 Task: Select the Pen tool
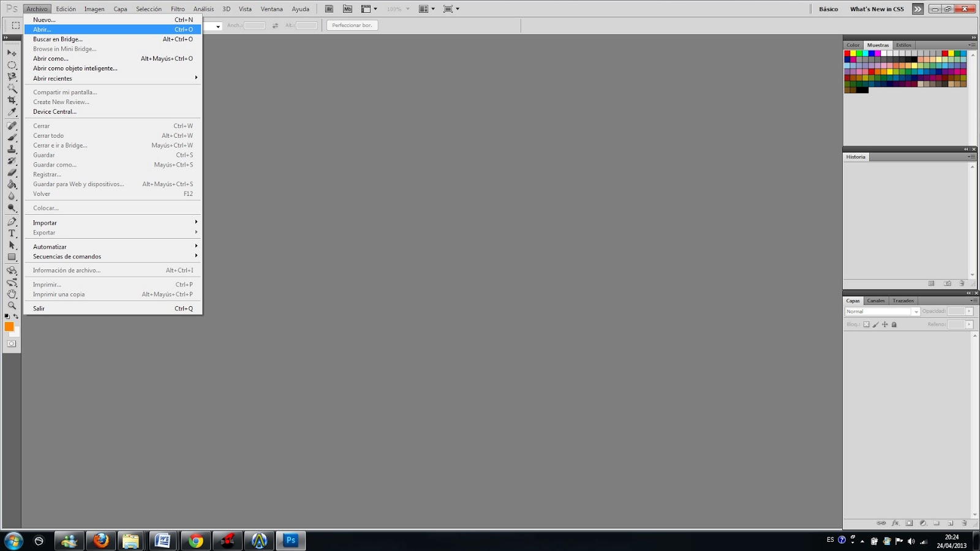coord(12,222)
